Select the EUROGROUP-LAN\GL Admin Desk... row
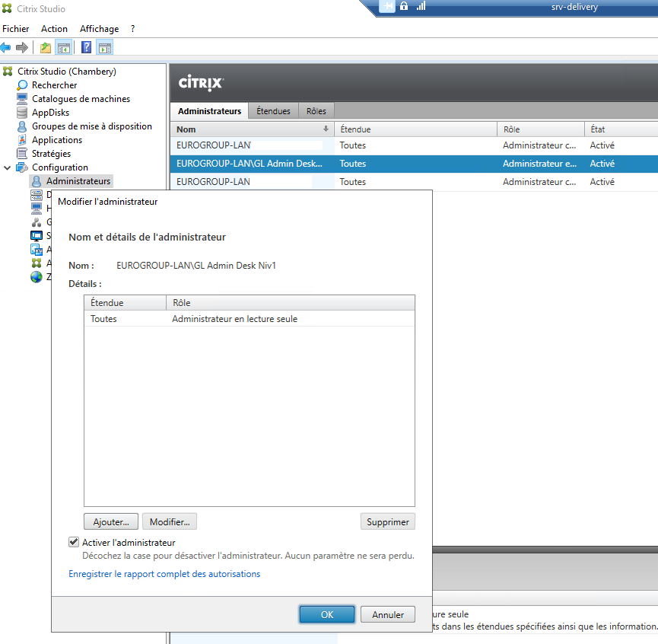The width and height of the screenshot is (658, 644). (414, 164)
